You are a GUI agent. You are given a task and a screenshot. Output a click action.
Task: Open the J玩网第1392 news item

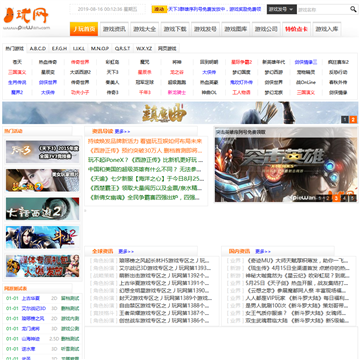(x=164, y=276)
